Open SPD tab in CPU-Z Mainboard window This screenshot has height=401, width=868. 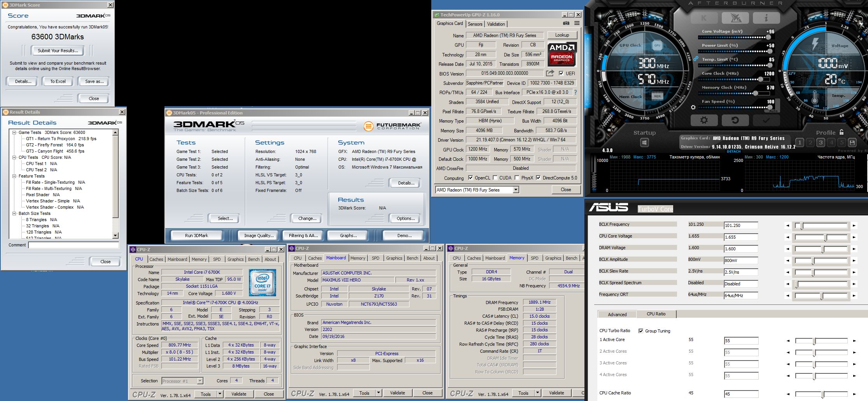(x=375, y=258)
